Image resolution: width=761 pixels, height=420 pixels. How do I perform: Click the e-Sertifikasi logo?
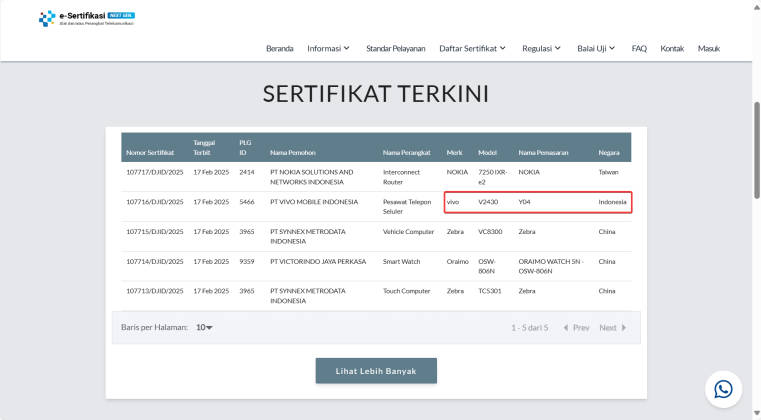87,18
